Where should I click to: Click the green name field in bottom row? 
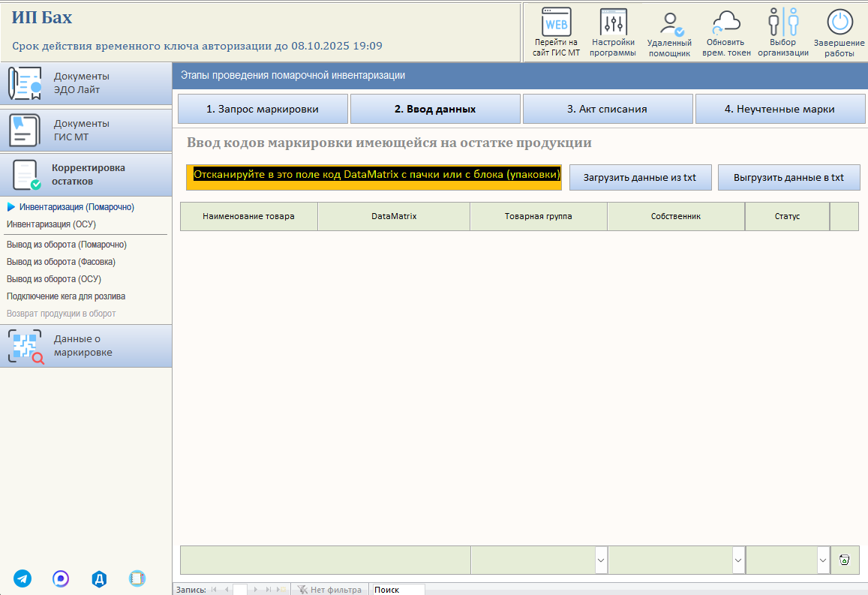[325, 560]
